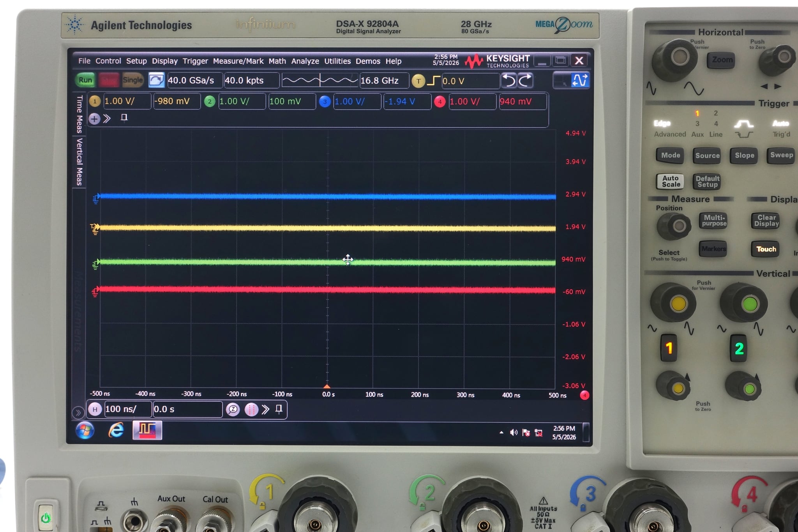Click the undo arrow icon
Screen dimensions: 798x532
point(508,80)
